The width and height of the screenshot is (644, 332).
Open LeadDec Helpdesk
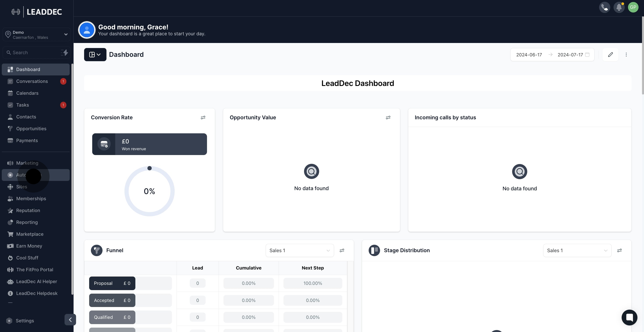pyautogui.click(x=36, y=293)
